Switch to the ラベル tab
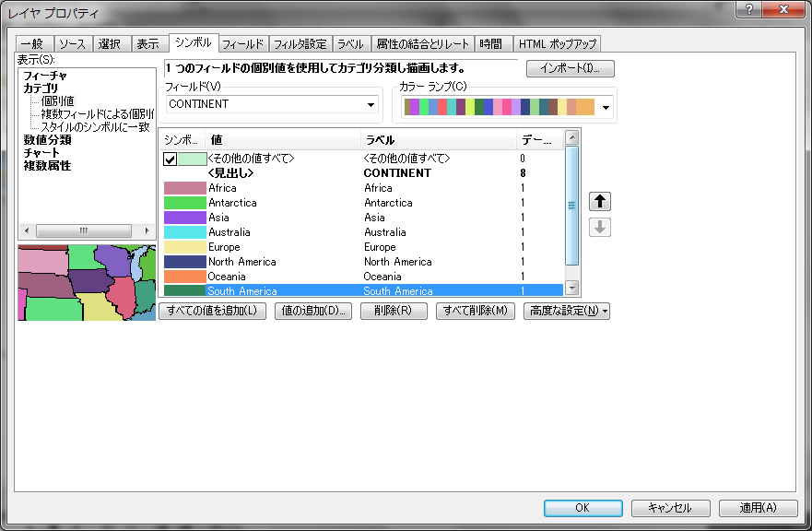This screenshot has height=531, width=812. (349, 43)
